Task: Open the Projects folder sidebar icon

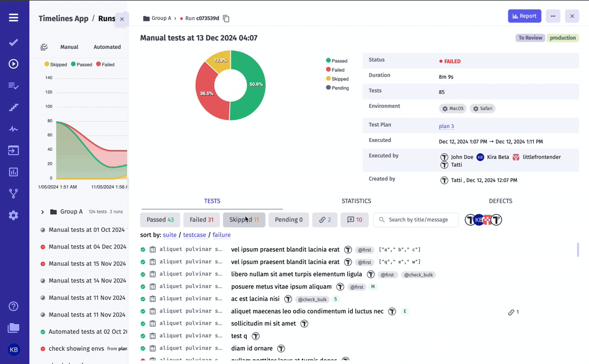Action: (x=14, y=328)
